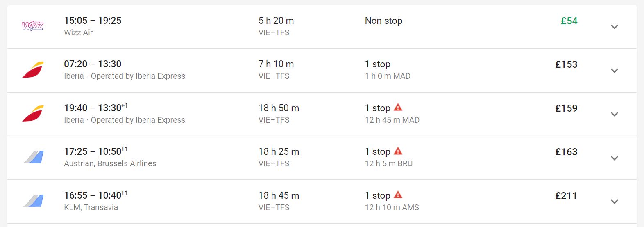Screen dimensions: 644x227
Task: Click the red warning icon beside 12 h 45 m MAD
Action: [398, 108]
